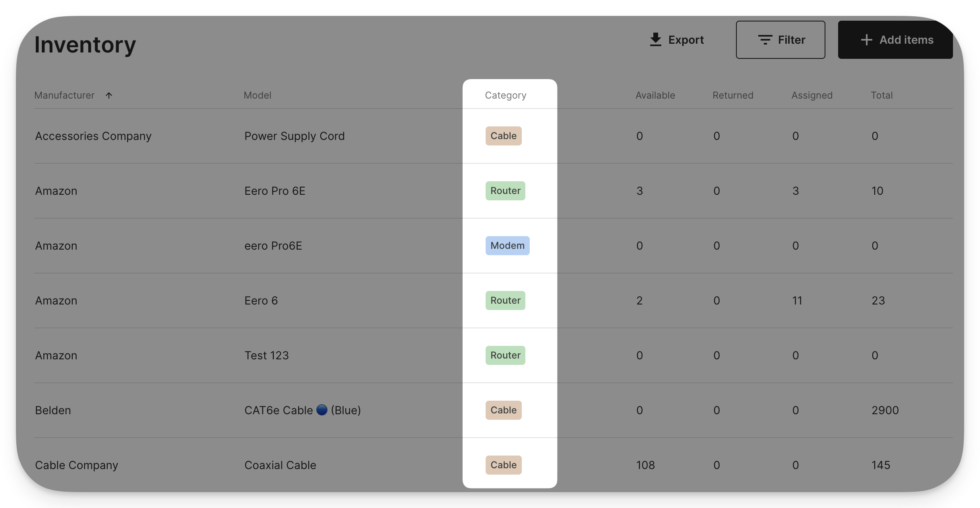
Task: Click the Category column header
Action: [x=505, y=95]
